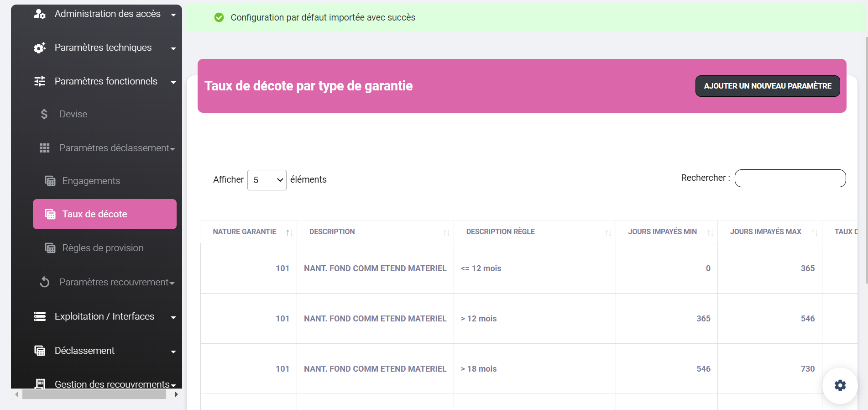
Task: Click the grid icon beside Paramètres déclassement
Action: pos(44,148)
